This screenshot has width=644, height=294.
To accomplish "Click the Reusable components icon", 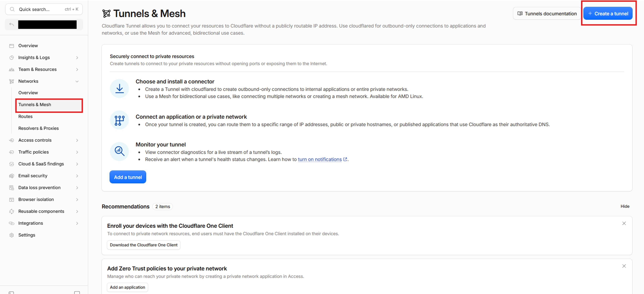I will pos(12,211).
